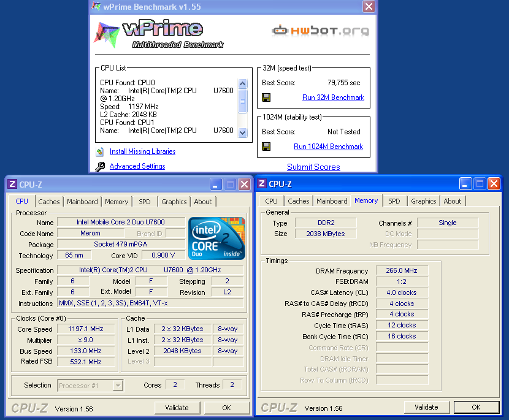The height and width of the screenshot is (420, 509).
Task: Select the CPU tab in the left CPU-Z window
Action: (21, 201)
